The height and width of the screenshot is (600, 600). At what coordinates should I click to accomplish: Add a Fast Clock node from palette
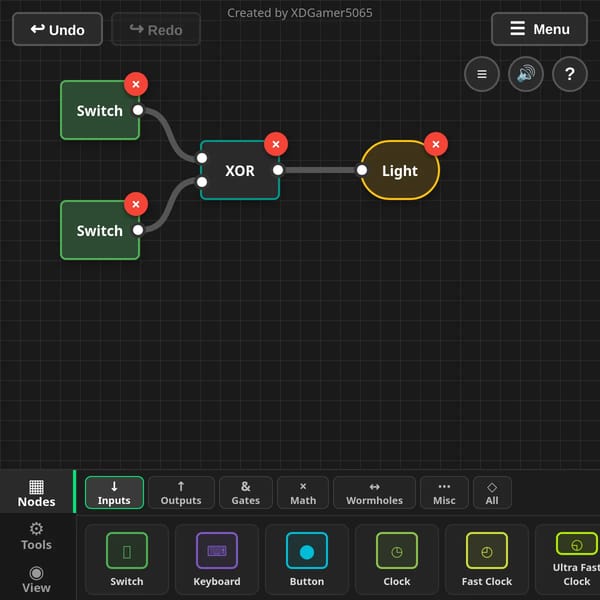(x=487, y=559)
